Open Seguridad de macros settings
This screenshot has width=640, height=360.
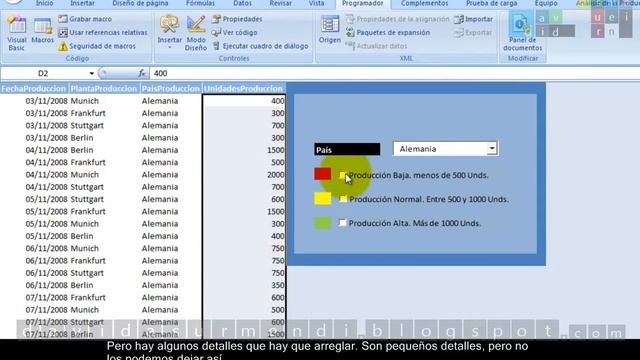point(97,46)
